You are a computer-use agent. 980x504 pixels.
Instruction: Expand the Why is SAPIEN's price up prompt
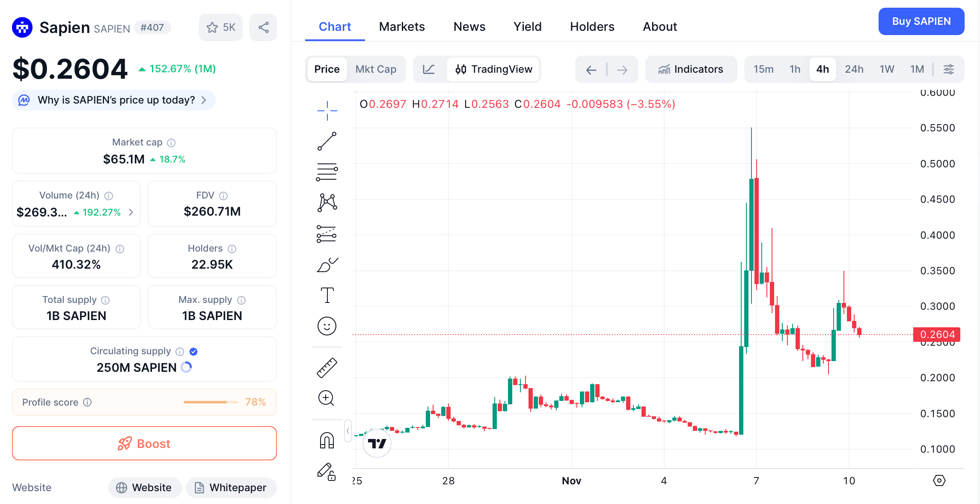(x=113, y=100)
